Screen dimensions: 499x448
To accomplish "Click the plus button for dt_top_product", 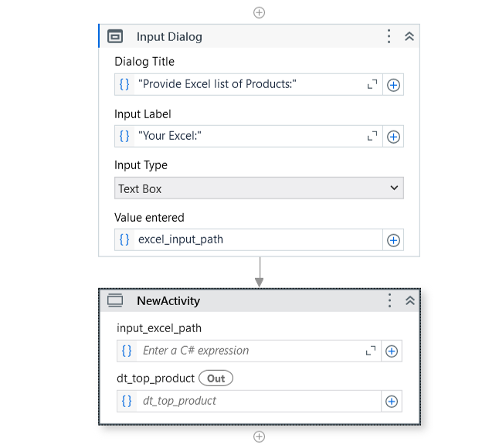I will click(392, 402).
